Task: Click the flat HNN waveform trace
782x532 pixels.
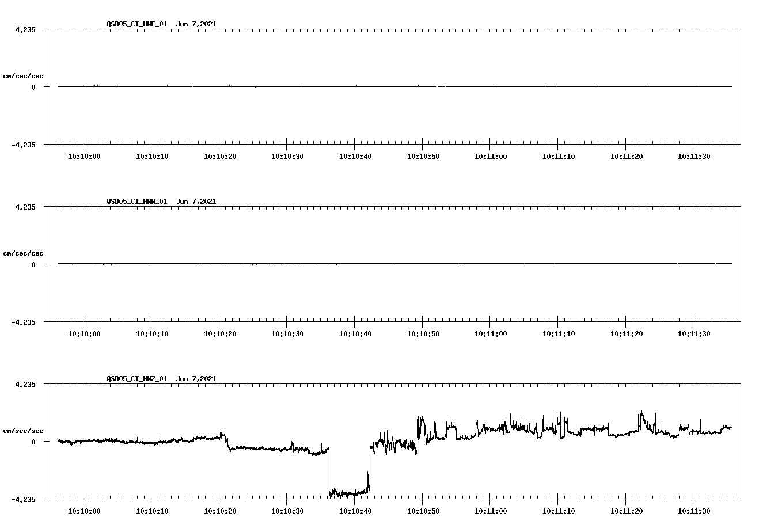Action: [395, 264]
